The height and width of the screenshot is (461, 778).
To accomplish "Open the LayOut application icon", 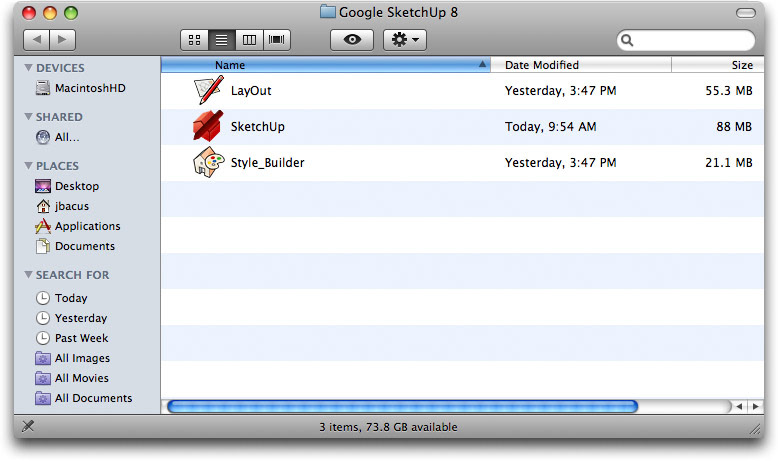I will pos(208,90).
